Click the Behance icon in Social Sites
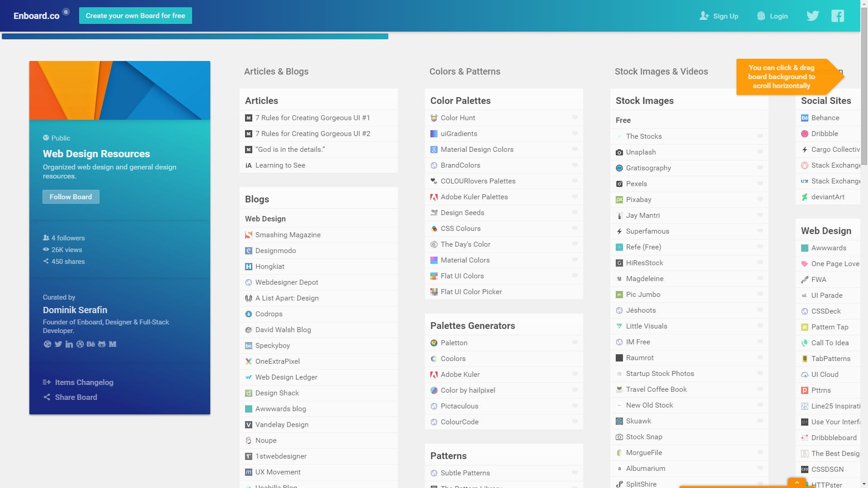 [805, 118]
